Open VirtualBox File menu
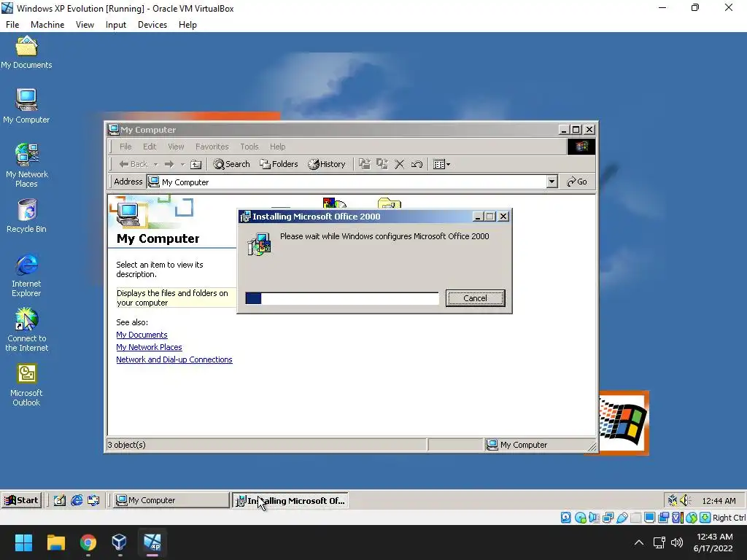Screen dimensions: 747x560 coord(12,25)
